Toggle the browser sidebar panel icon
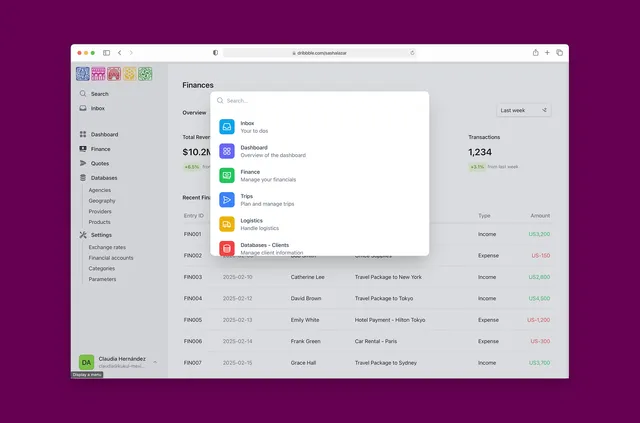 point(107,53)
